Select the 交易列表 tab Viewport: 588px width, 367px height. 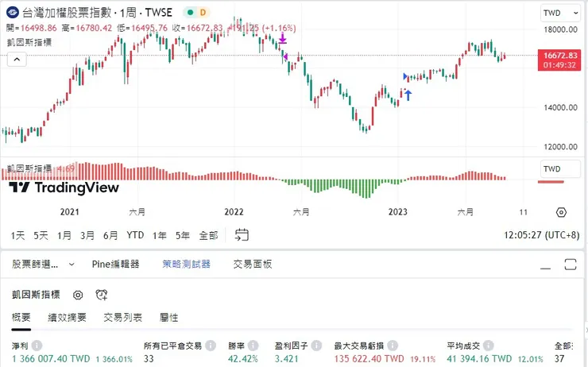click(122, 318)
